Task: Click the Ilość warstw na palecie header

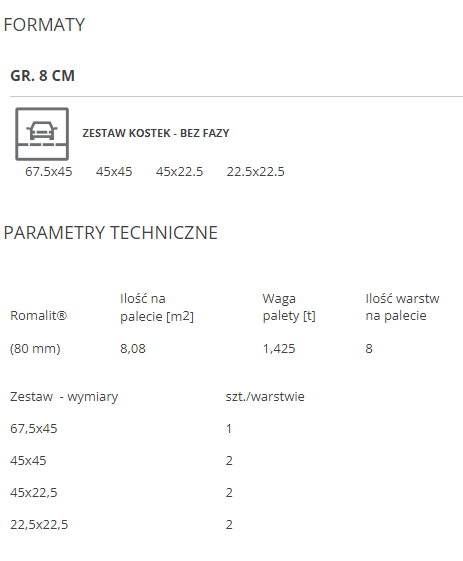Action: (402, 307)
